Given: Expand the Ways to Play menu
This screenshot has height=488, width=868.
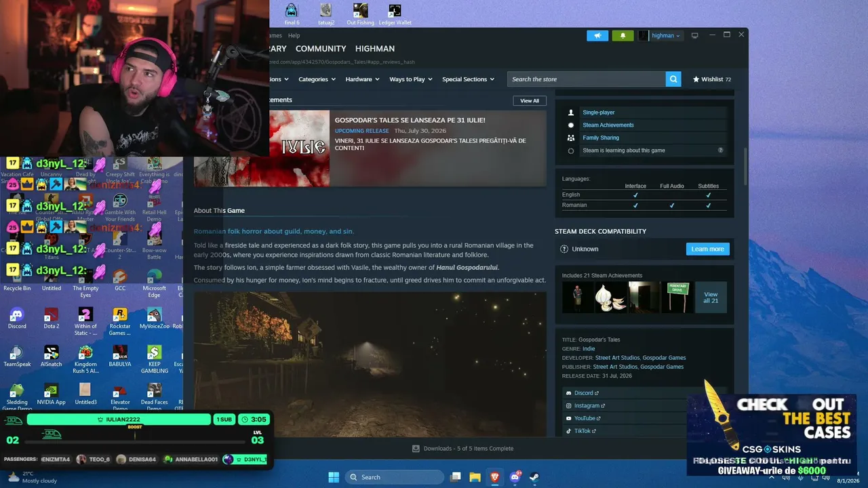Looking at the screenshot, I should click(x=411, y=79).
